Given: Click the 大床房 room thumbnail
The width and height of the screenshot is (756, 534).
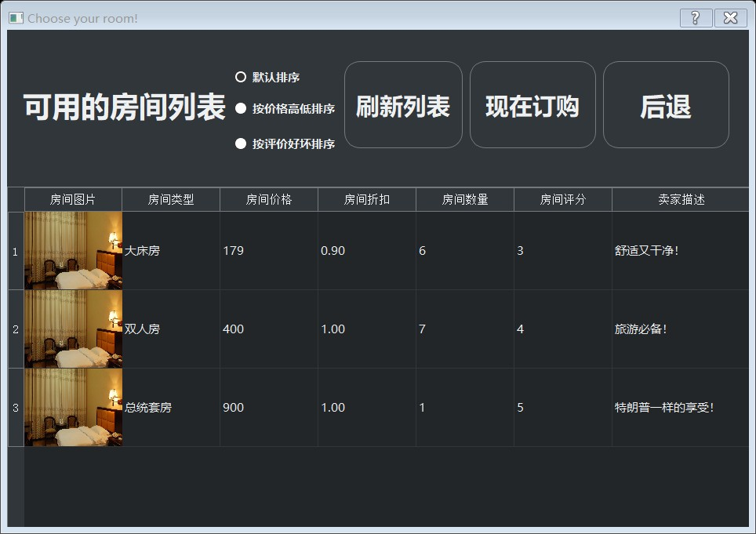Looking at the screenshot, I should point(73,251).
